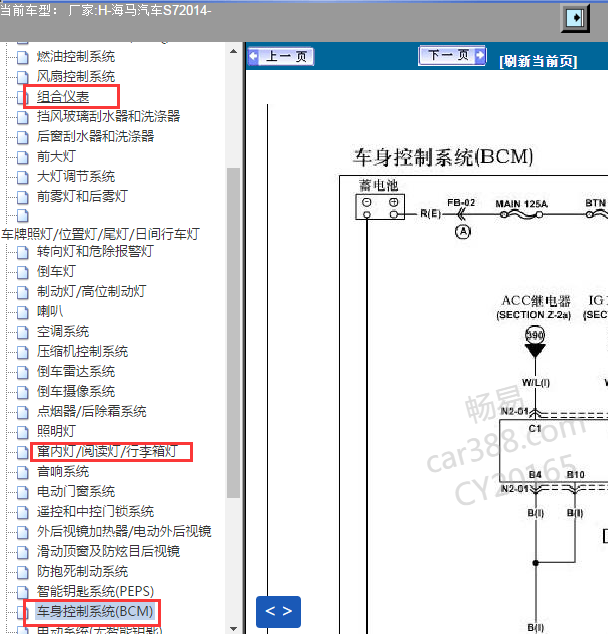The width and height of the screenshot is (608, 634).
Task: Click the tree panel vertical scrollbar thumb
Action: coord(233,333)
